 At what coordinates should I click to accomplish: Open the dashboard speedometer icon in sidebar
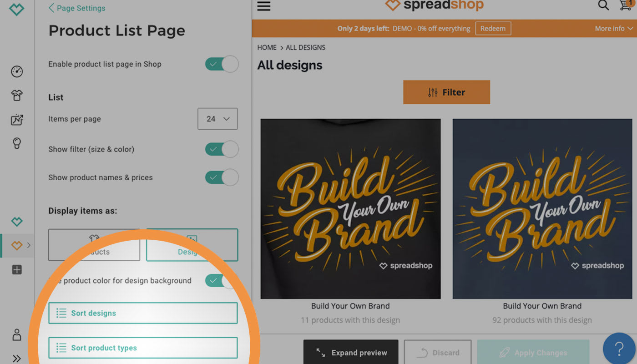pyautogui.click(x=17, y=71)
